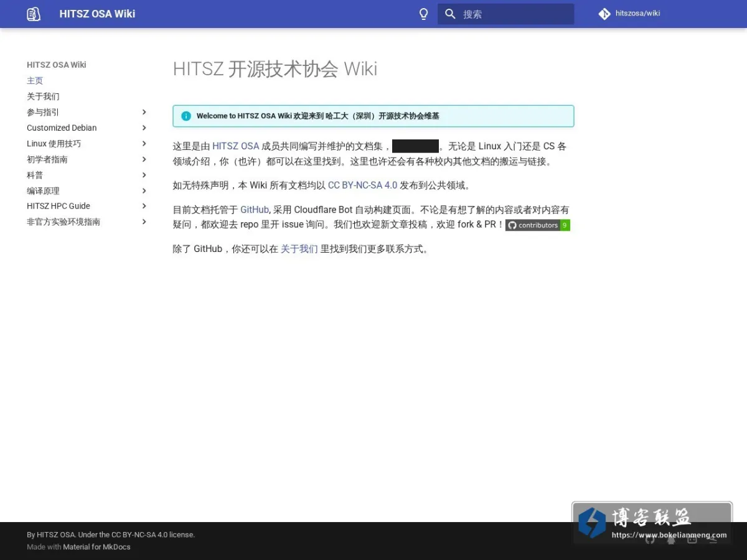747x560 pixels.
Task: Open HITSZ HPC Guide sidebar section
Action: click(59, 206)
